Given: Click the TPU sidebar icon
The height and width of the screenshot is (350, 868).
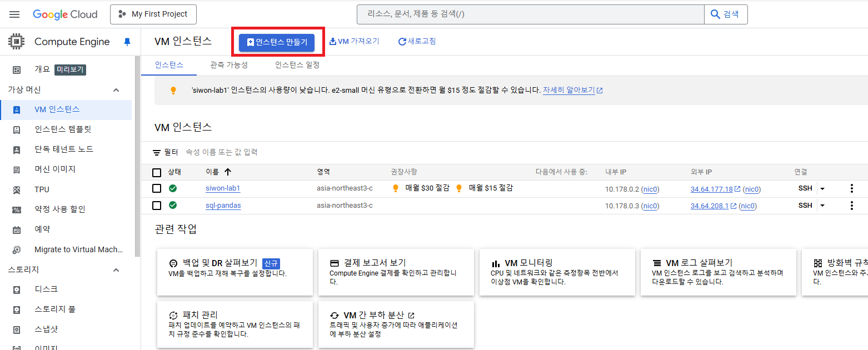Looking at the screenshot, I should coord(17,189).
